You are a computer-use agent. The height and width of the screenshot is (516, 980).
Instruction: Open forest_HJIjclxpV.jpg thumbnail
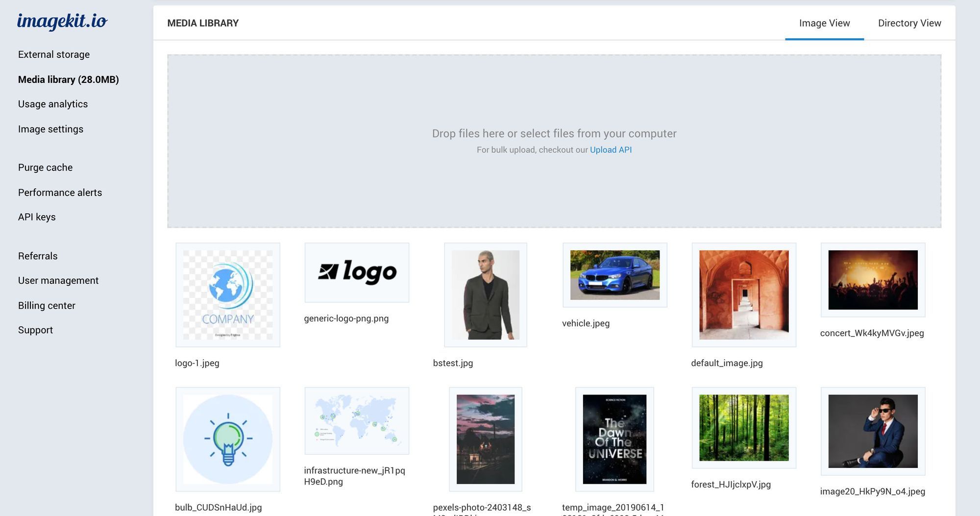(x=744, y=428)
